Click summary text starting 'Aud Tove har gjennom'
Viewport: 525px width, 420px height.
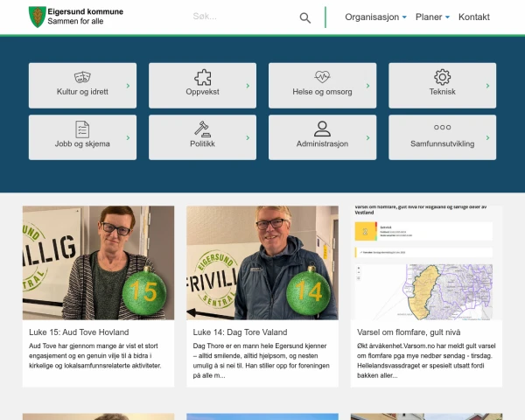pyautogui.click(x=95, y=356)
